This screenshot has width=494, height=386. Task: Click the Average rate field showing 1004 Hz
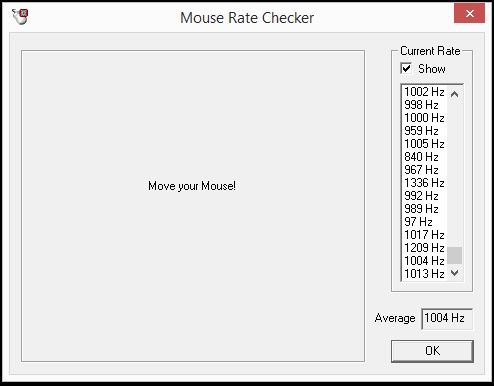[447, 318]
